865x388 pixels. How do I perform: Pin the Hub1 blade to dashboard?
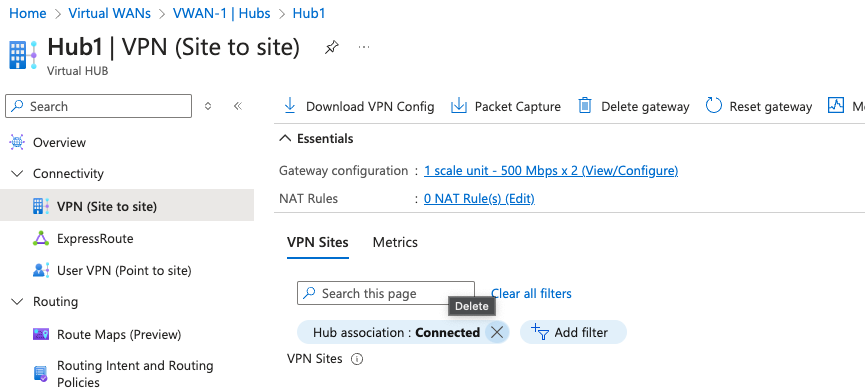[x=331, y=47]
